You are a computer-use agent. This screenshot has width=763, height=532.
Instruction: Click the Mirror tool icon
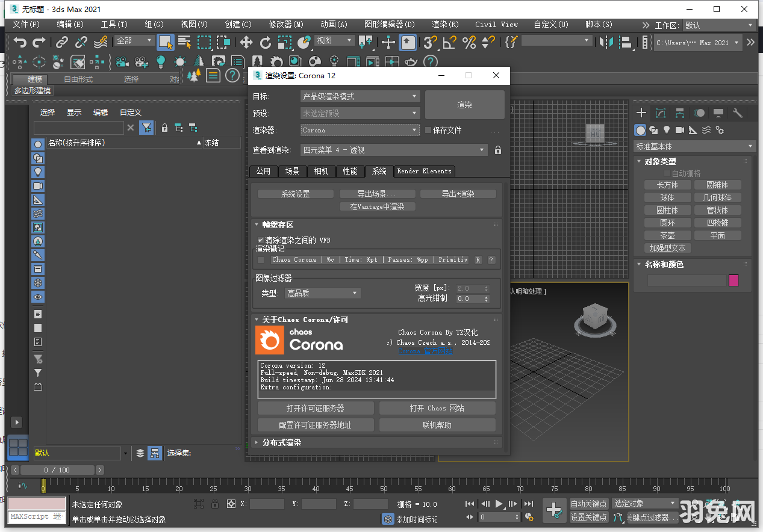606,42
